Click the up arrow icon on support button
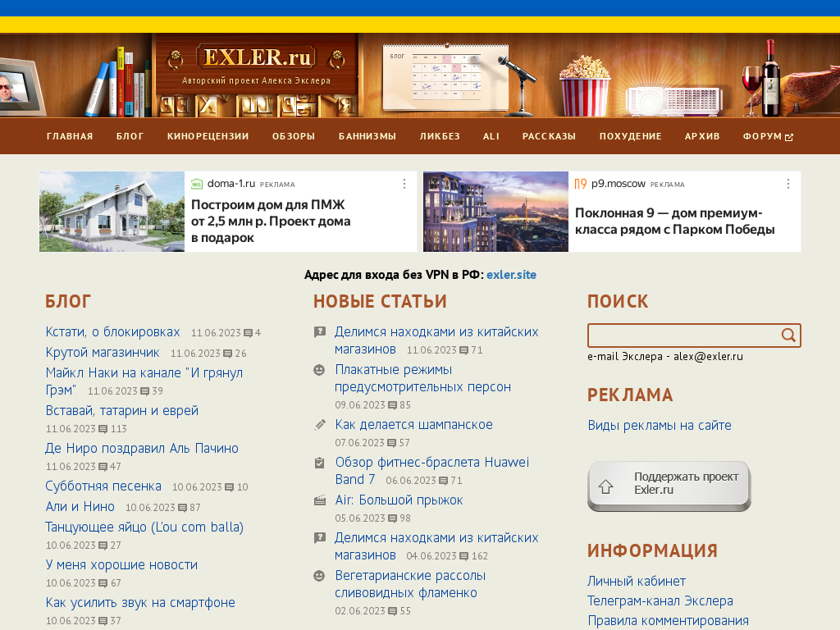This screenshot has width=840, height=630. click(x=606, y=486)
